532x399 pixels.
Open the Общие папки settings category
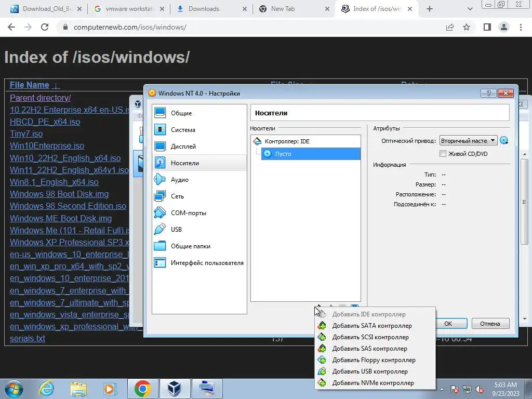(199, 246)
